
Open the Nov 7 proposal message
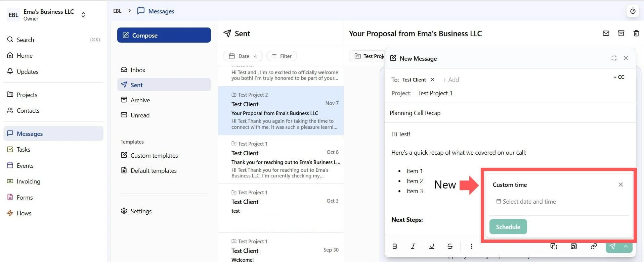[281, 111]
